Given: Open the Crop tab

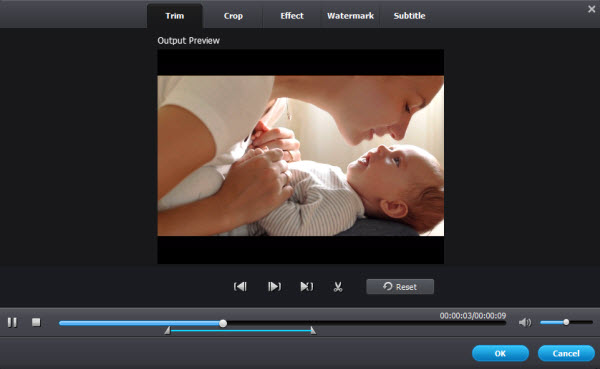Looking at the screenshot, I should 233,16.
